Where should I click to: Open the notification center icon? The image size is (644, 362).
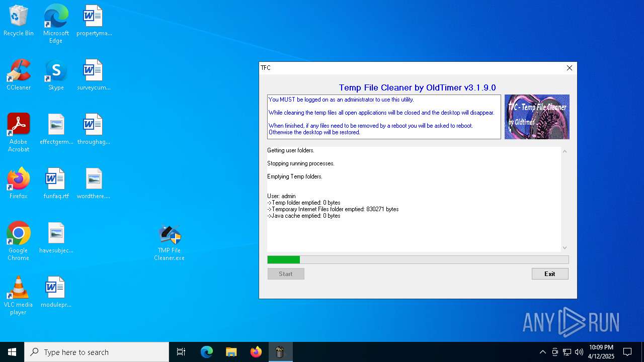tap(627, 352)
